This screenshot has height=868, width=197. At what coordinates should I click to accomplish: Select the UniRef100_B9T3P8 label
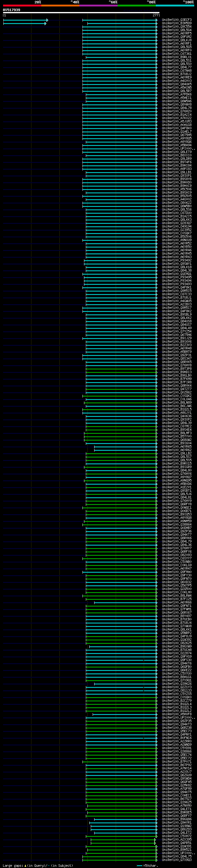177,368
